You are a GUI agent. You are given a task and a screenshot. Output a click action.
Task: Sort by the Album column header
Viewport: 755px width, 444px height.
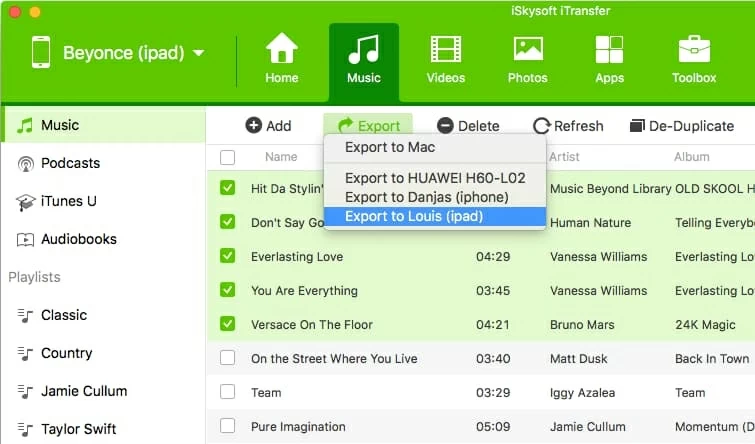coord(691,157)
